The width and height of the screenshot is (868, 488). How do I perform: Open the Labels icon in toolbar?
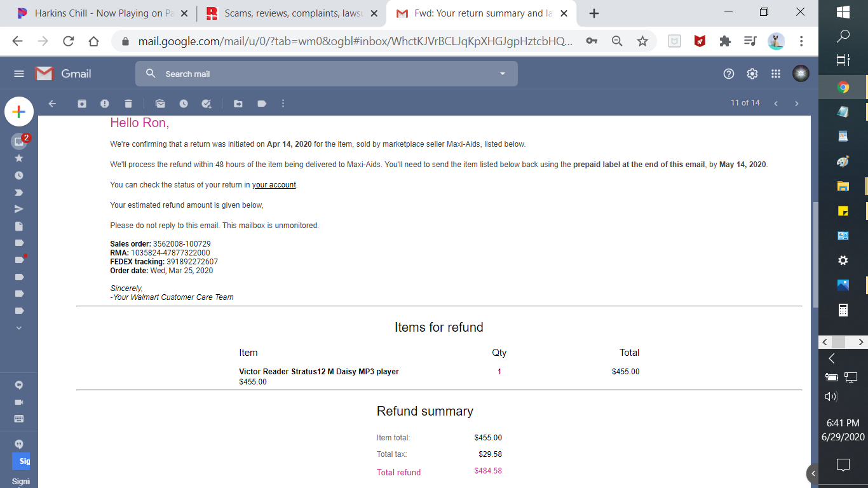coord(262,104)
